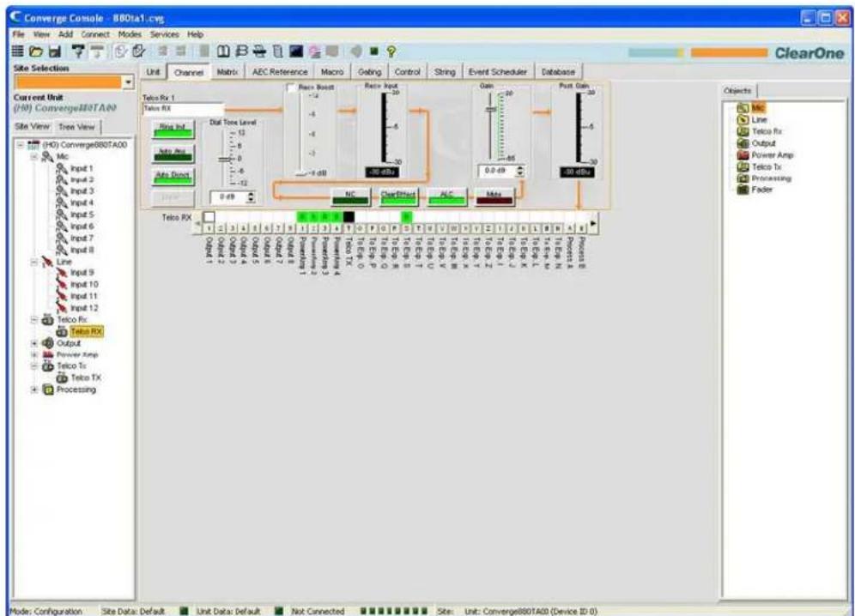Select Power Amp object in Objects panel
Image resolution: width=855 pixels, height=616 pixels.
[765, 154]
